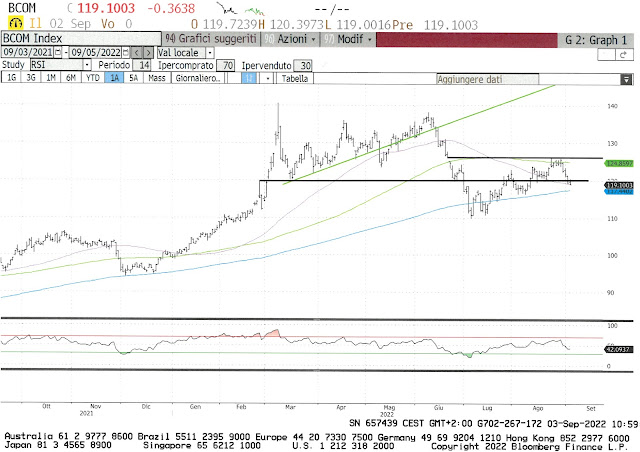This screenshot has width=640, height=452.
Task: Click the last price 119.1003 in red
Action: coord(106,8)
